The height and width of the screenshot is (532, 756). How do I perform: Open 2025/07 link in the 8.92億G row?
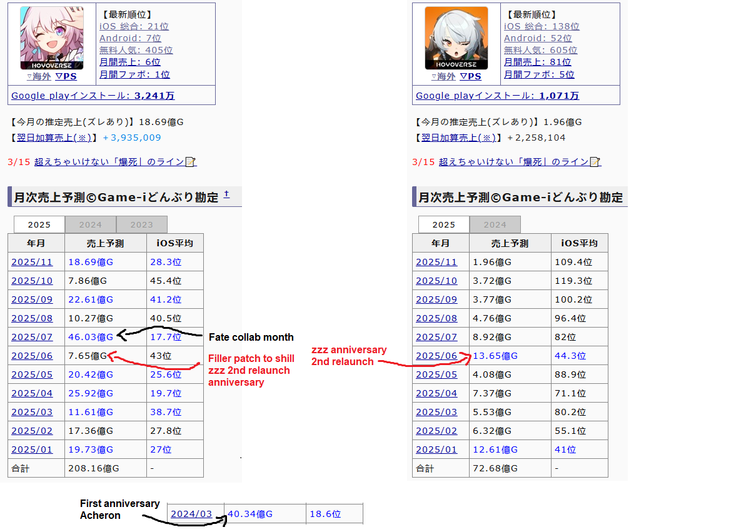point(436,337)
